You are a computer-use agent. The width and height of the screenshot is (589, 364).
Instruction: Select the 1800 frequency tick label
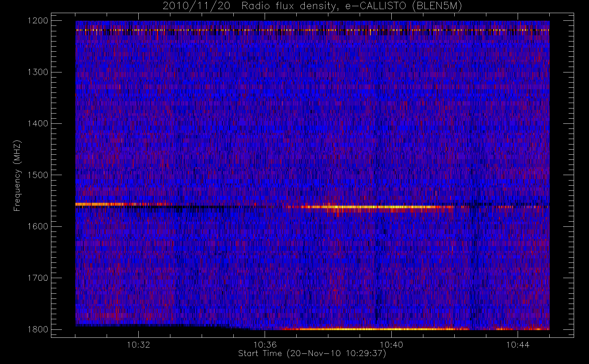point(38,329)
